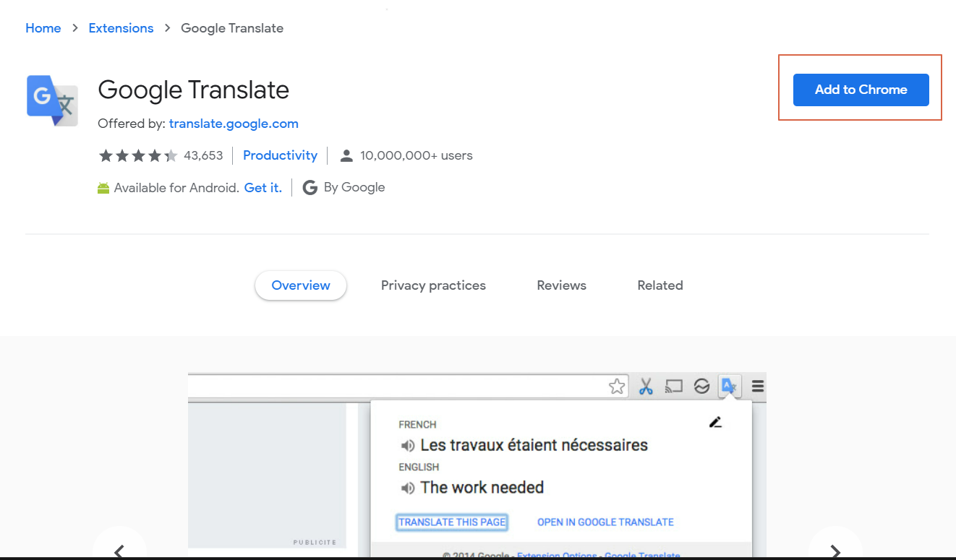Click the translate extension icon in screenshot toolbar
956x560 pixels.
730,386
